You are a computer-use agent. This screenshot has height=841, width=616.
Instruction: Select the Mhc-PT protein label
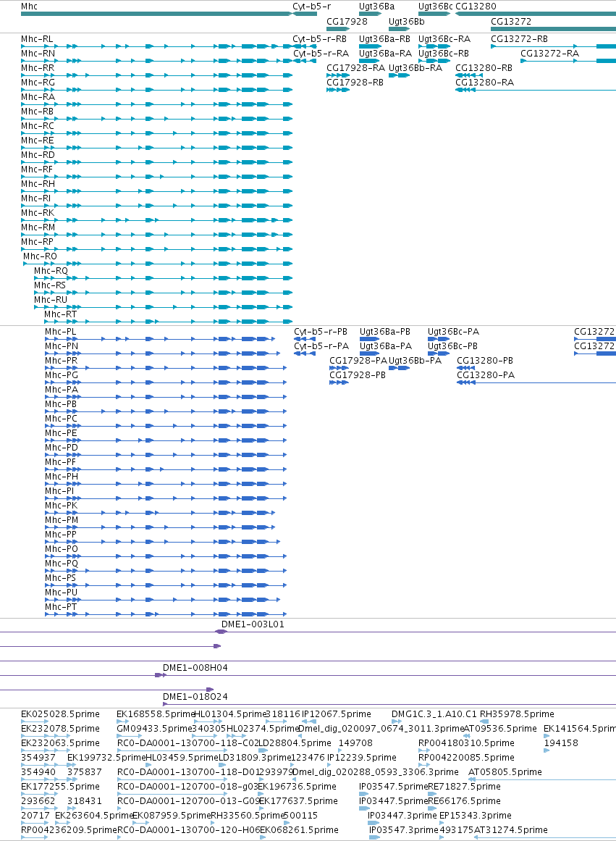point(61,607)
